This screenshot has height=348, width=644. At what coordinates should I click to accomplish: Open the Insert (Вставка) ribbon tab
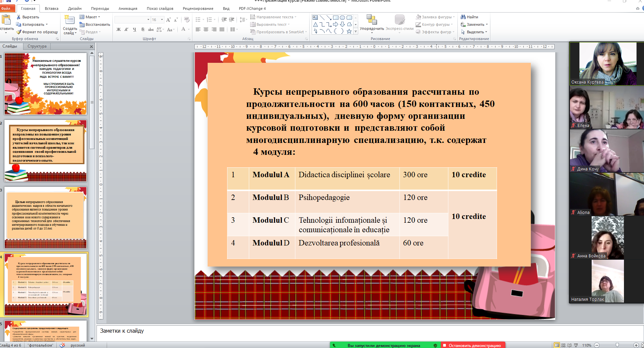tap(51, 8)
